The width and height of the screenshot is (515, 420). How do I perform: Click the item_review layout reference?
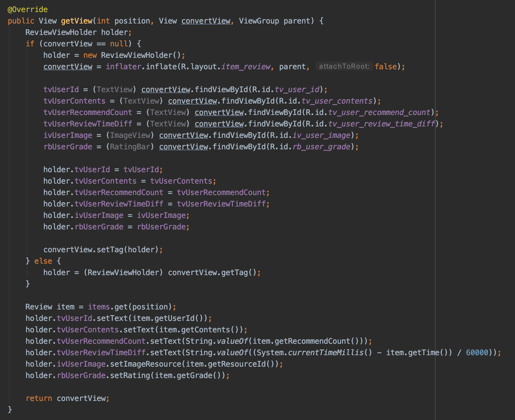246,66
